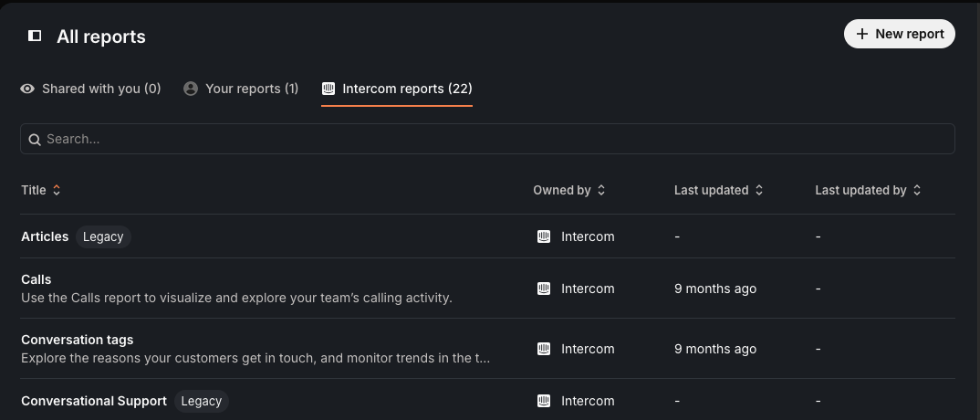Open the Articles legacy report
980x420 pixels.
coord(45,236)
